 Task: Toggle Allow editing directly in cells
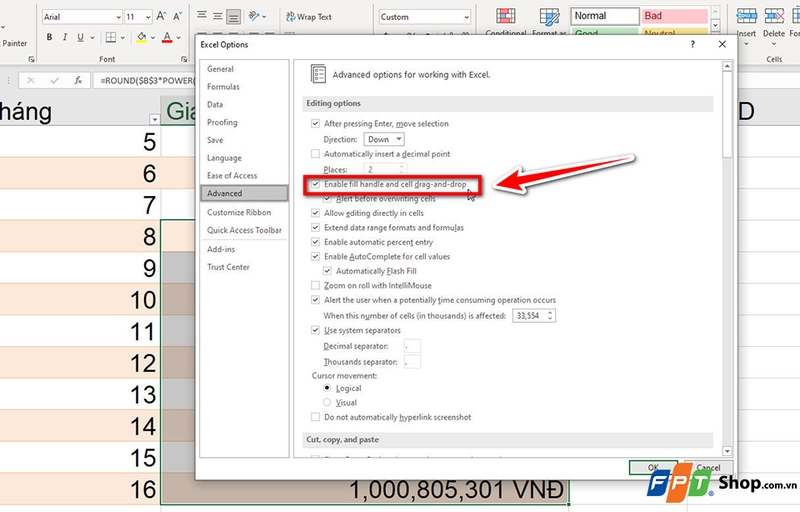coord(315,213)
